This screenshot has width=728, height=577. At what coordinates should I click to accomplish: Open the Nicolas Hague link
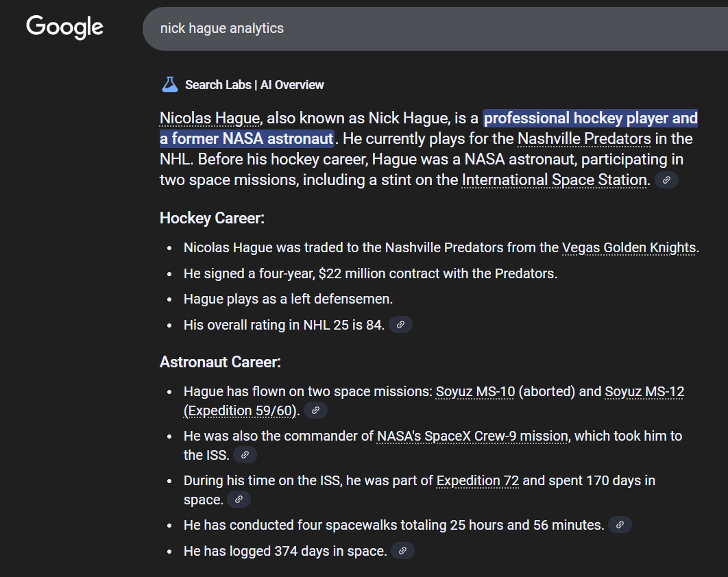click(210, 119)
